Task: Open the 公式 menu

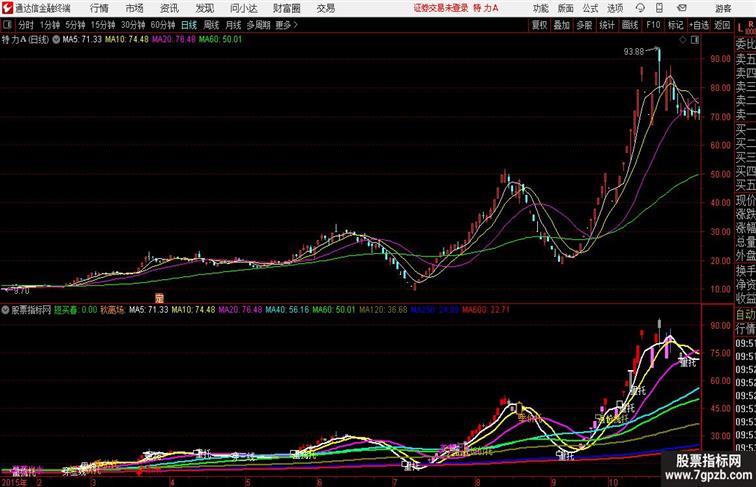Action: click(590, 8)
